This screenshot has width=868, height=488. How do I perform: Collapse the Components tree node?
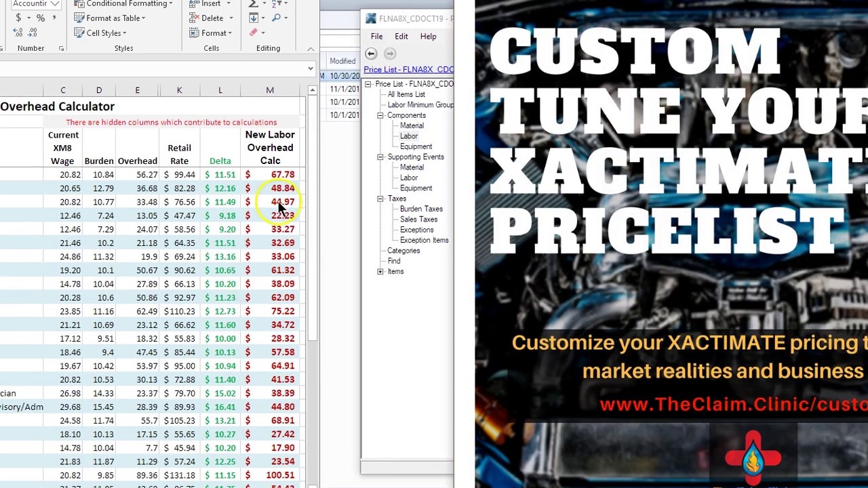380,115
